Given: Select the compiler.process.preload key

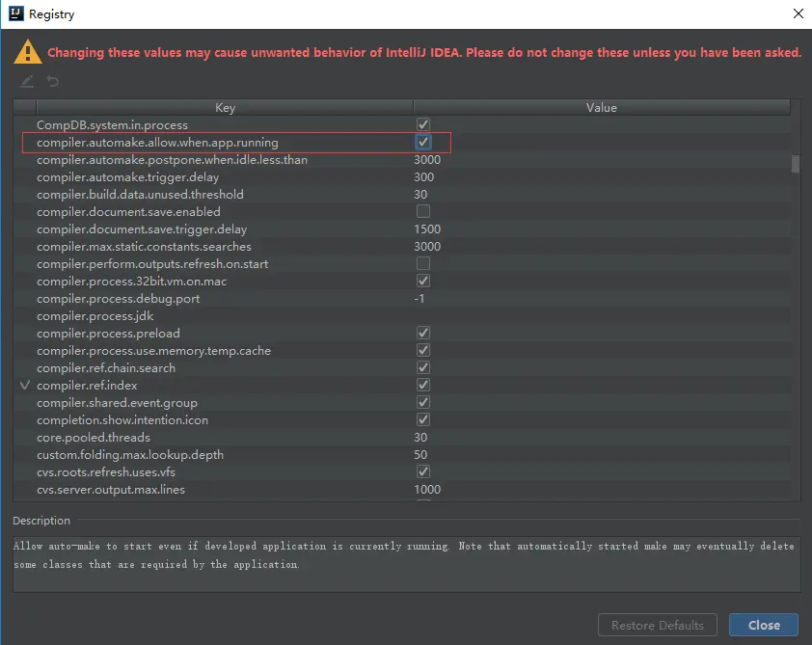Looking at the screenshot, I should point(108,334).
